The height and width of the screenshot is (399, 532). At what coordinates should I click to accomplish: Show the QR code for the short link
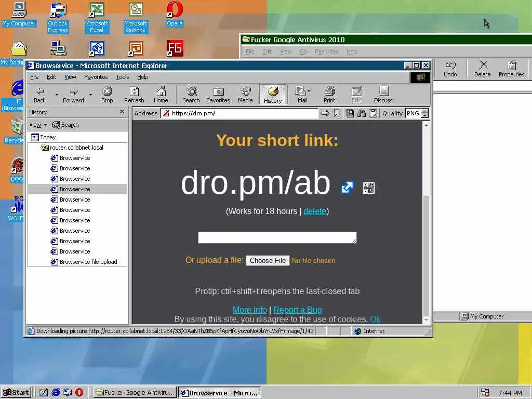(368, 188)
